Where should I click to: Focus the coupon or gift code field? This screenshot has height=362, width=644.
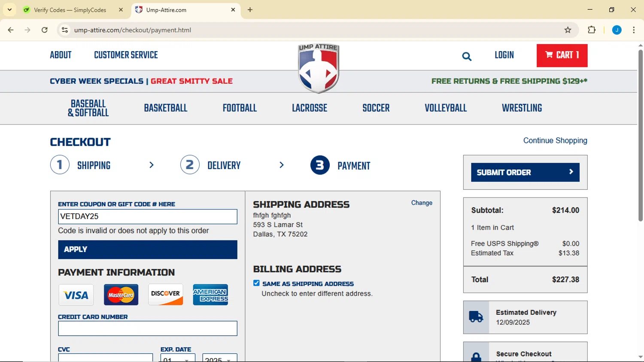(x=148, y=216)
